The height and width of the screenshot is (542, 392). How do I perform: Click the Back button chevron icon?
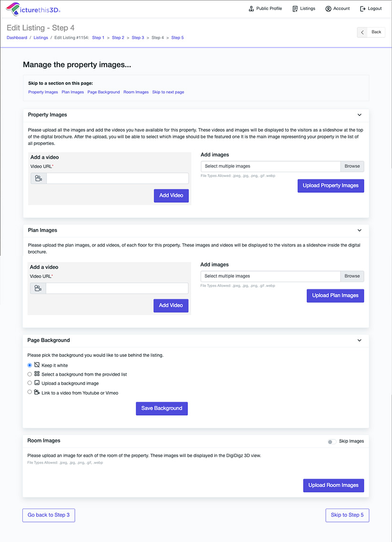click(x=363, y=32)
